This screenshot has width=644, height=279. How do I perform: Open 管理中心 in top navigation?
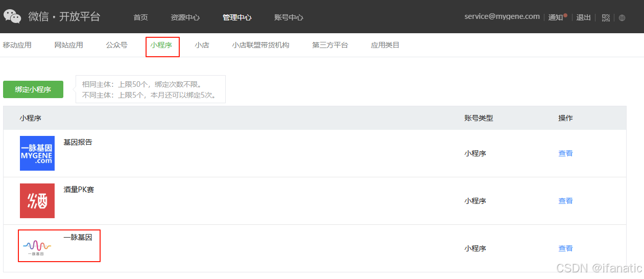click(x=237, y=17)
